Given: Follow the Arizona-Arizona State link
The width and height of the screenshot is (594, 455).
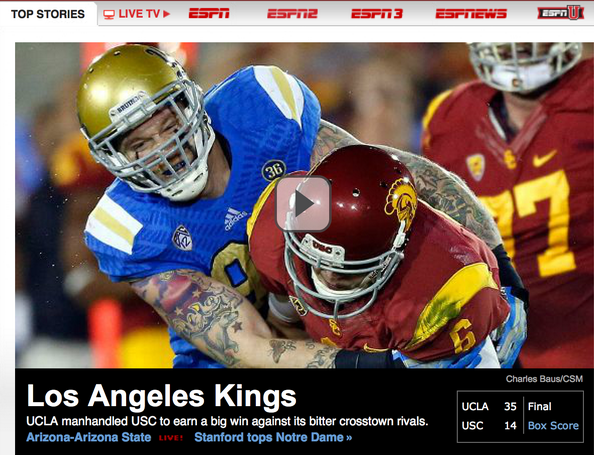Looking at the screenshot, I should (89, 437).
